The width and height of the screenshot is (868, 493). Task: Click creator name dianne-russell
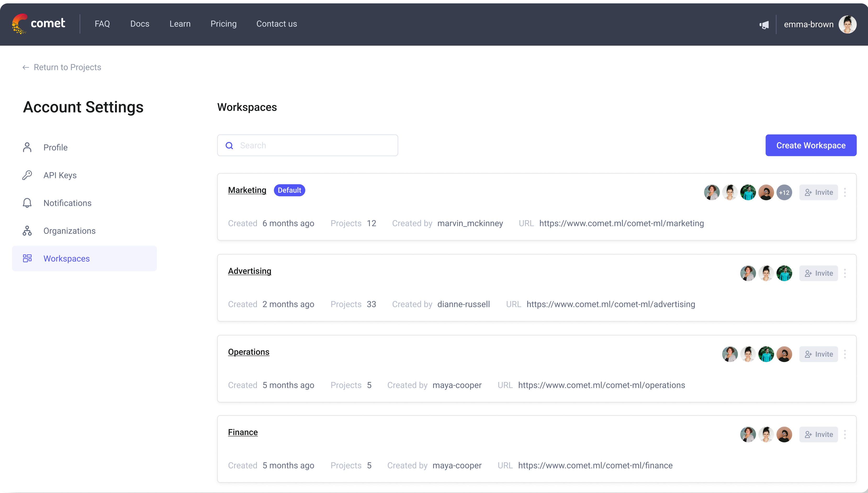(463, 304)
